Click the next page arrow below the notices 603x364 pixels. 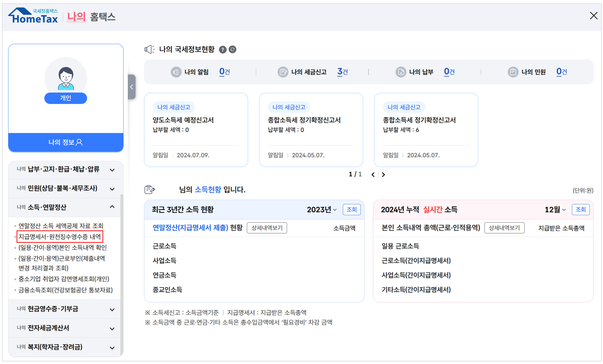click(x=384, y=174)
